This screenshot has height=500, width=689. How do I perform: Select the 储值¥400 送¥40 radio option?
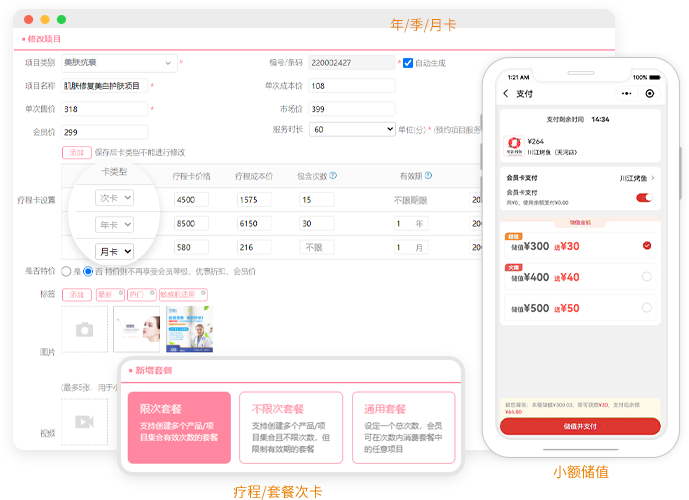(646, 277)
